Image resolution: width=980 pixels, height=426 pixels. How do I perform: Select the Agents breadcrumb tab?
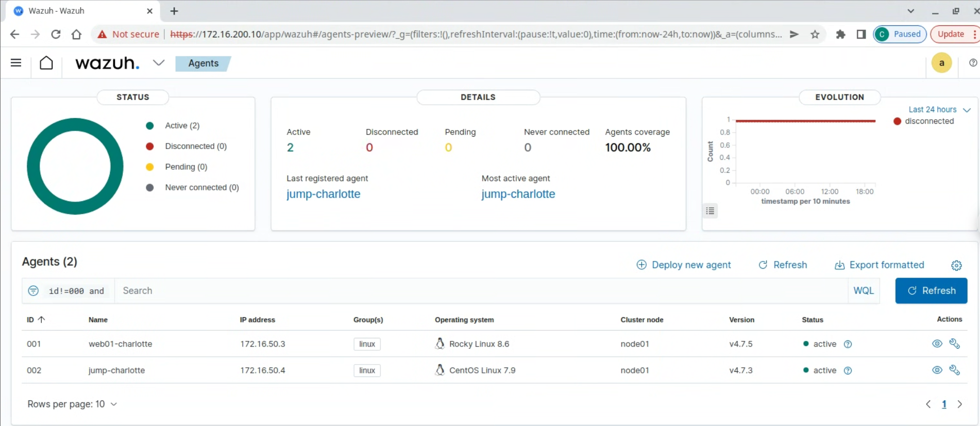click(203, 63)
